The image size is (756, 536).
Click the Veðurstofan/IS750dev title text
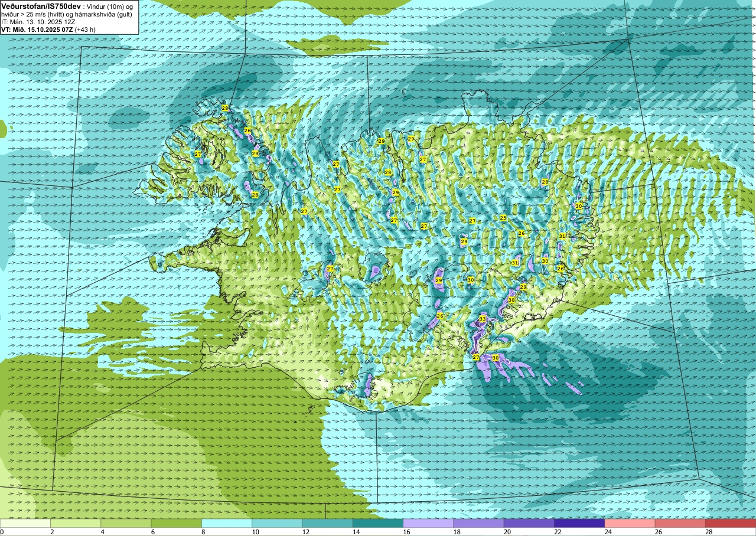(41, 5)
